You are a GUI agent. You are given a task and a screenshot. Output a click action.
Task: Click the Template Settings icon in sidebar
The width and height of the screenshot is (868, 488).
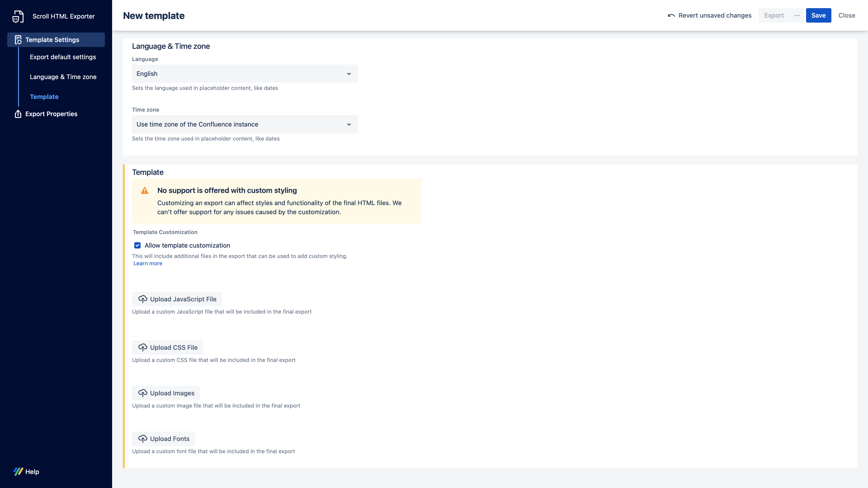pos(18,40)
